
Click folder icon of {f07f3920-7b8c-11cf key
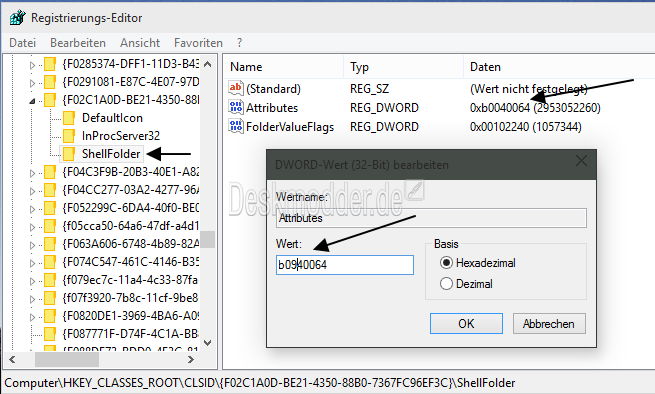click(x=50, y=298)
